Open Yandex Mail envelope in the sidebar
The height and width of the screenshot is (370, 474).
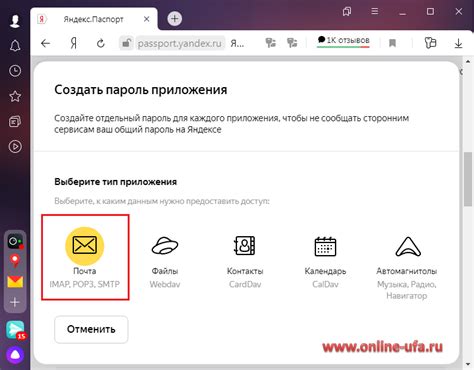(x=15, y=282)
